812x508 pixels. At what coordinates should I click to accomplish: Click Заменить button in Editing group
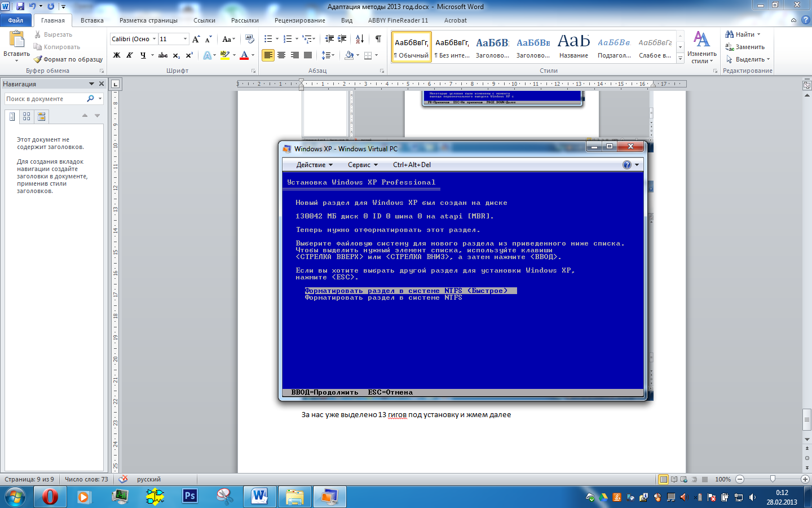(x=745, y=47)
